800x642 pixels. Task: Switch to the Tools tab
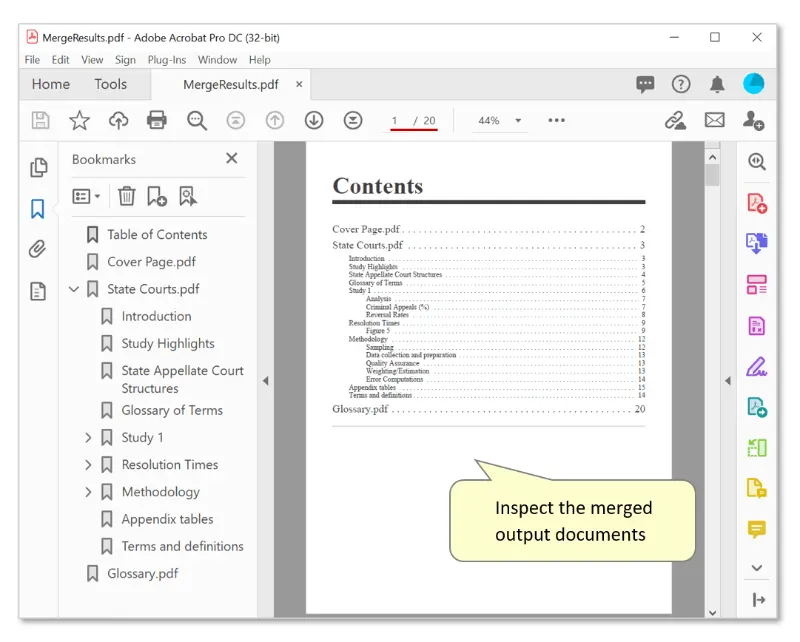[111, 85]
